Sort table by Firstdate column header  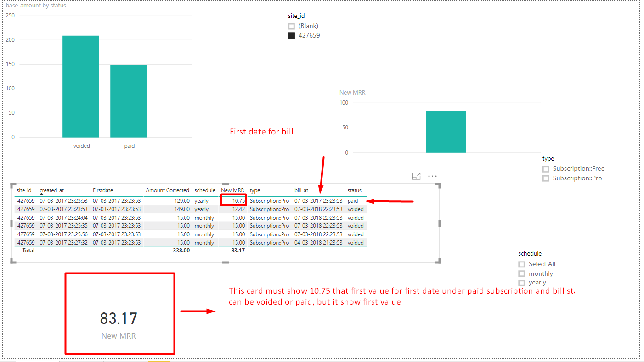tap(103, 190)
